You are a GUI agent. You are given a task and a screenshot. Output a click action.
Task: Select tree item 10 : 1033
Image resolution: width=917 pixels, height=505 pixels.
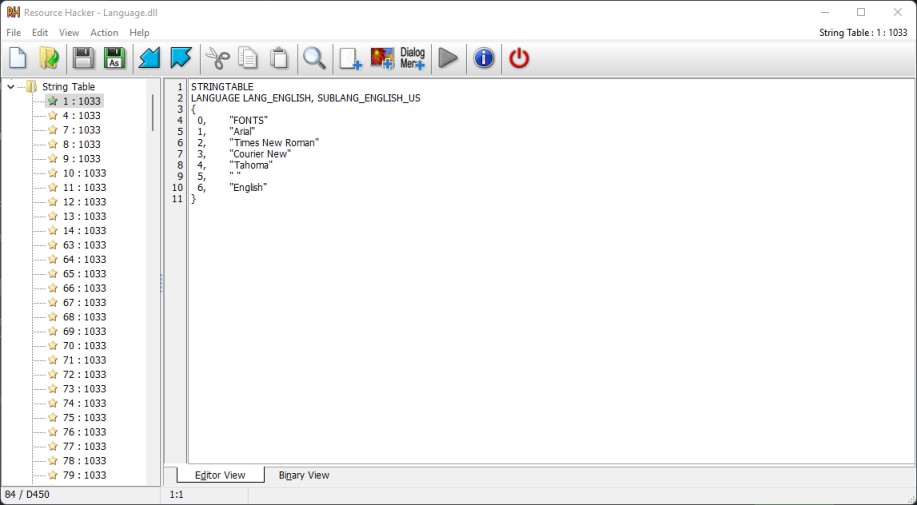point(84,173)
